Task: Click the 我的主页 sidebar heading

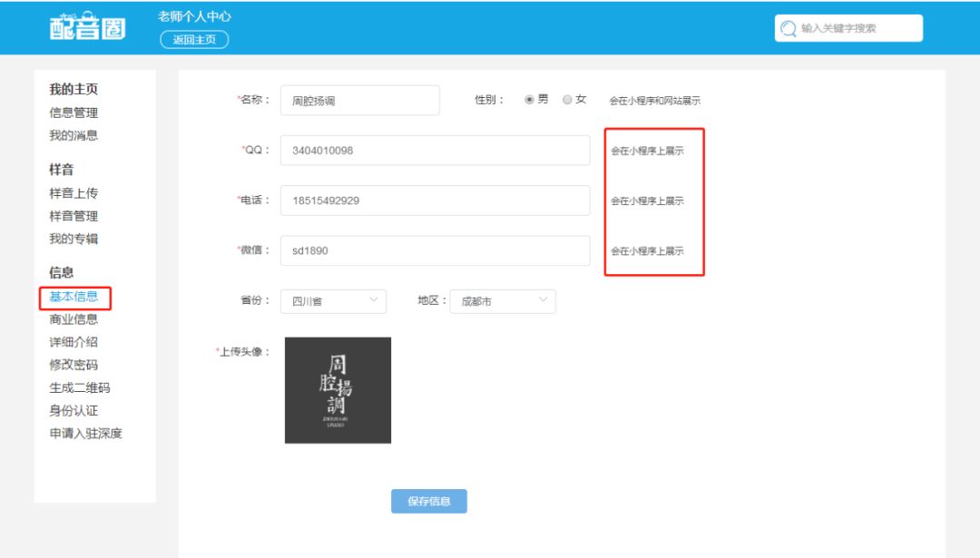Action: pos(73,89)
